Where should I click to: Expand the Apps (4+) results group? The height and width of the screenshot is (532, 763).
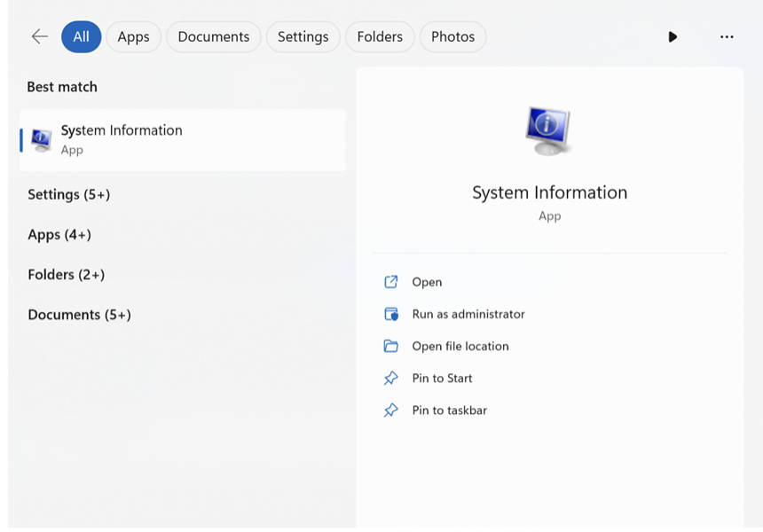59,235
